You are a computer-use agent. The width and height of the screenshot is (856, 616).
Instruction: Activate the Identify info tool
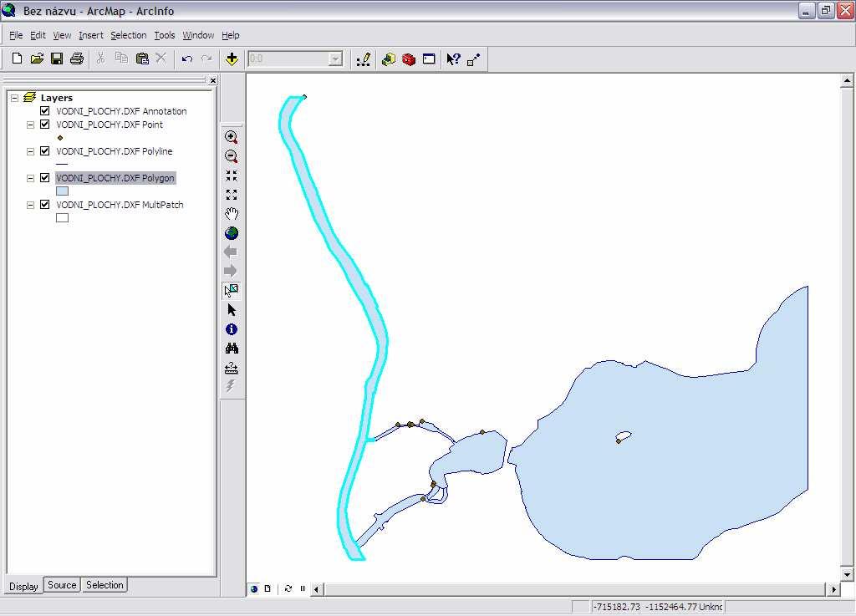[x=232, y=329]
